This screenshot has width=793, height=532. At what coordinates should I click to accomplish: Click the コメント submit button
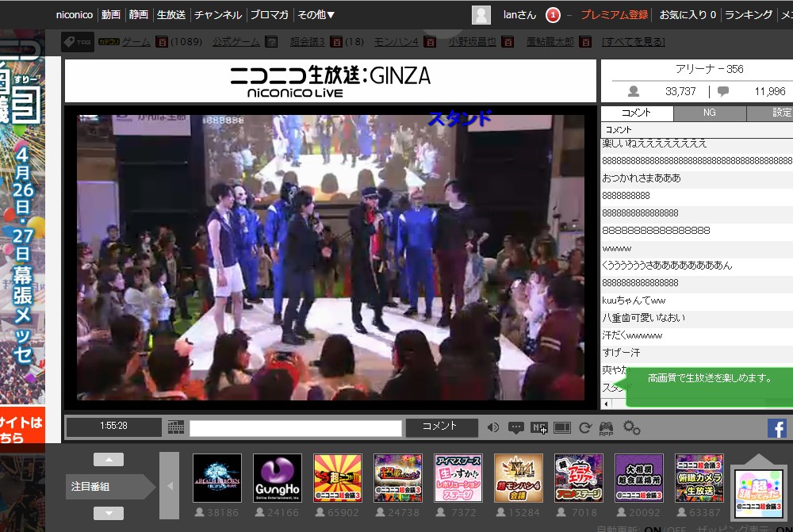click(x=442, y=427)
